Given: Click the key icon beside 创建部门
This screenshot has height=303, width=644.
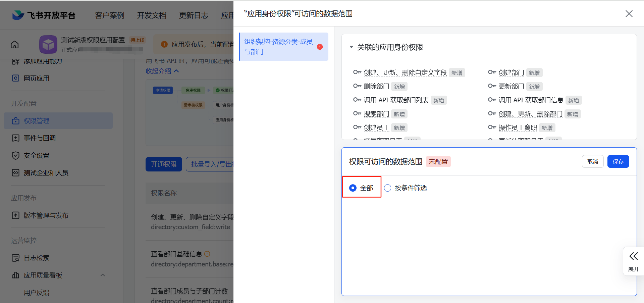Looking at the screenshot, I should pyautogui.click(x=492, y=72).
